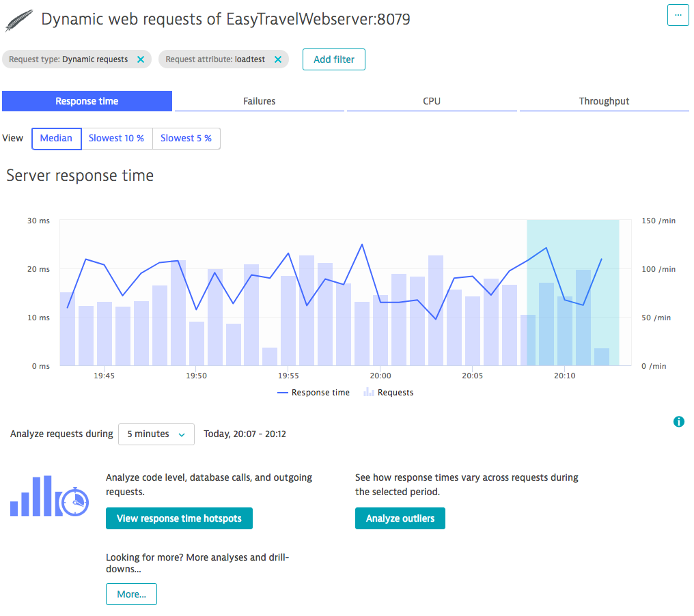Remove the loadtest request attribute filter
The height and width of the screenshot is (616, 694).
(x=278, y=59)
